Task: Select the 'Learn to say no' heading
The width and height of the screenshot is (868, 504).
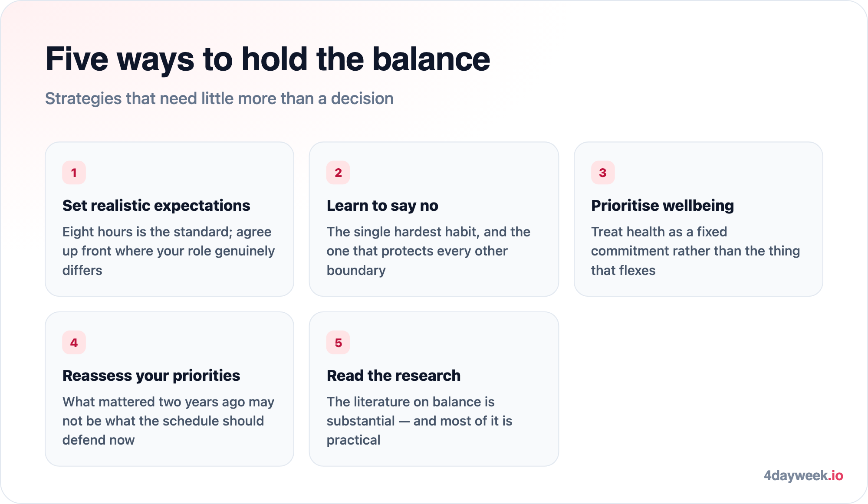Action: (x=382, y=206)
